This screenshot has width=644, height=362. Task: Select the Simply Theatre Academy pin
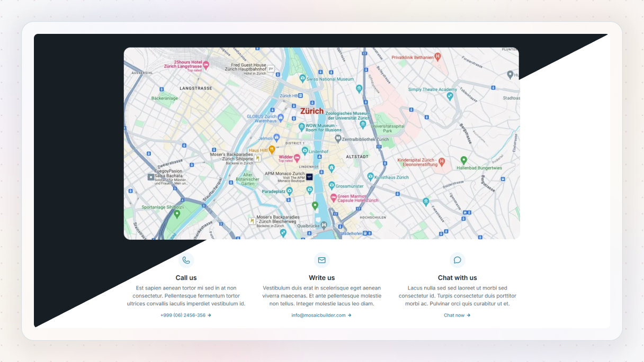(450, 96)
